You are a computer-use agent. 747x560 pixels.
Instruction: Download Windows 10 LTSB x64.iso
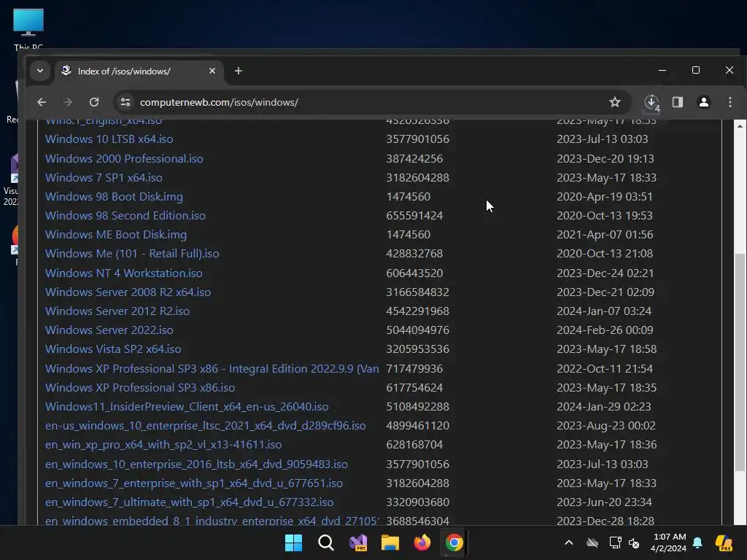pyautogui.click(x=109, y=139)
